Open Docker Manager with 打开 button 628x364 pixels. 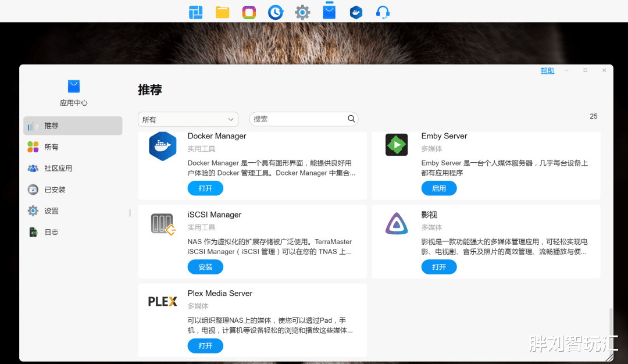205,188
